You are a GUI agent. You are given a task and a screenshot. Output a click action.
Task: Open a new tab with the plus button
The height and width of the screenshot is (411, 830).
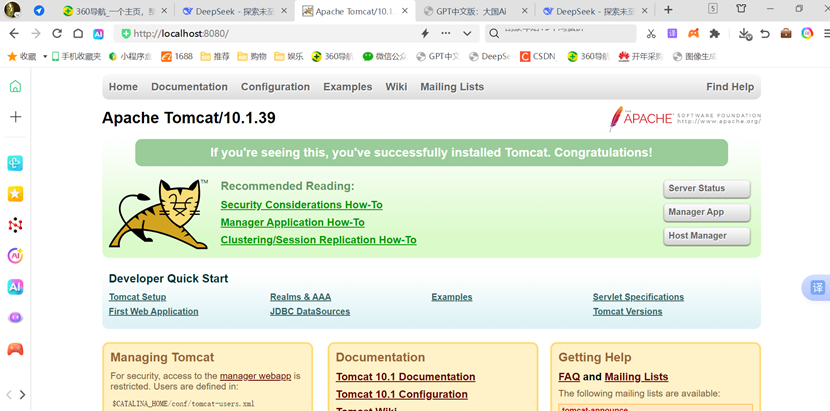668,10
